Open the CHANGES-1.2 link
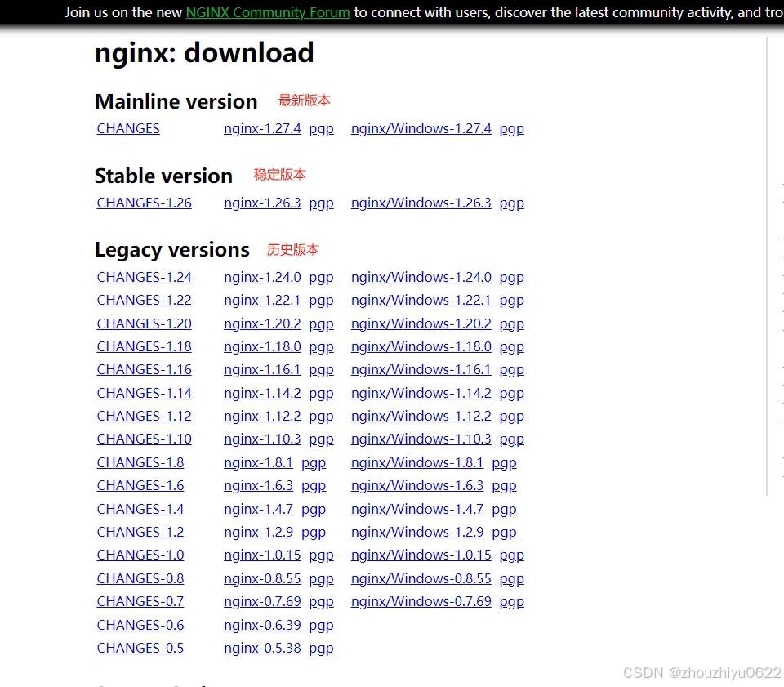This screenshot has width=784, height=687. point(140,532)
